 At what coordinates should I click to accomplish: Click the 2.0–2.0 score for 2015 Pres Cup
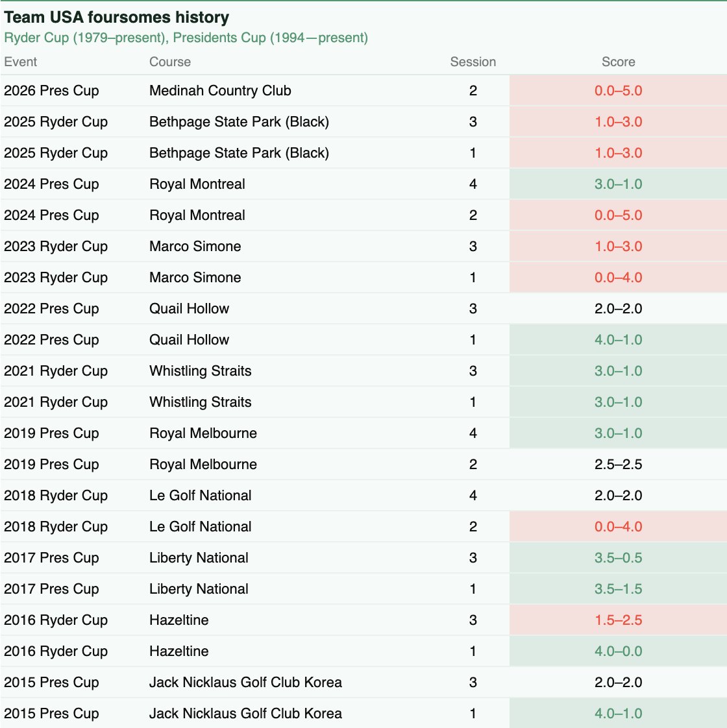pyautogui.click(x=619, y=681)
